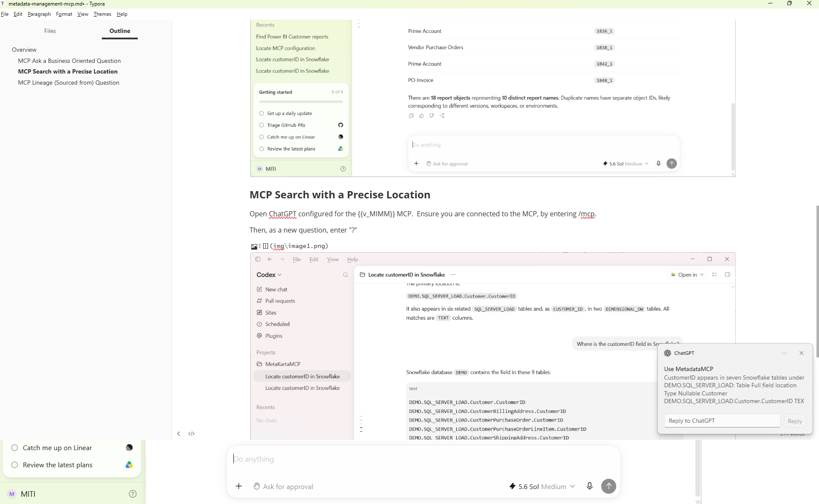This screenshot has height=504, width=819.
Task: Select the Set up a daily update circle
Action: click(x=261, y=113)
